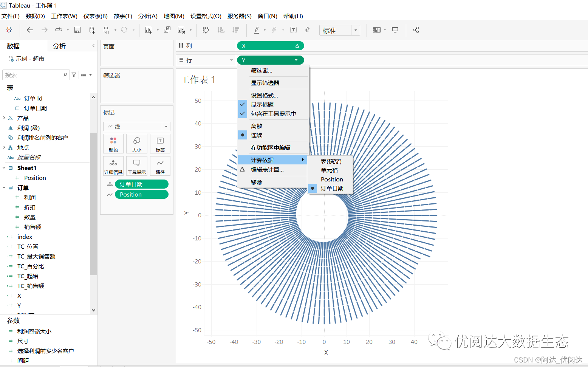Click the data pane scrollbar down arrow

tap(93, 310)
